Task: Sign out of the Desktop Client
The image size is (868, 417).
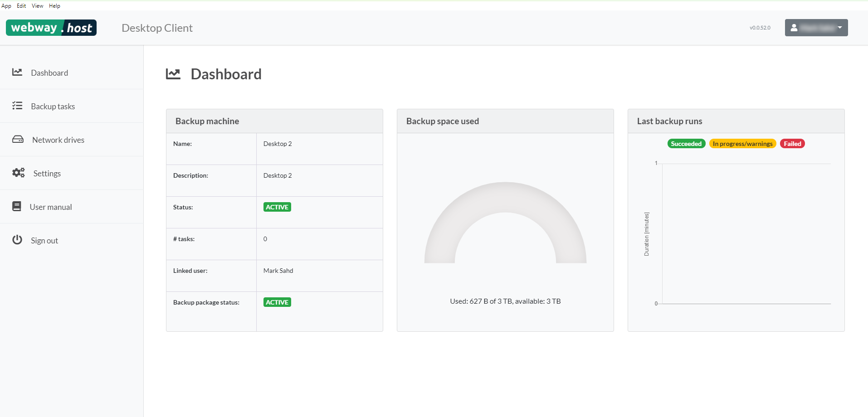Action: coord(44,240)
